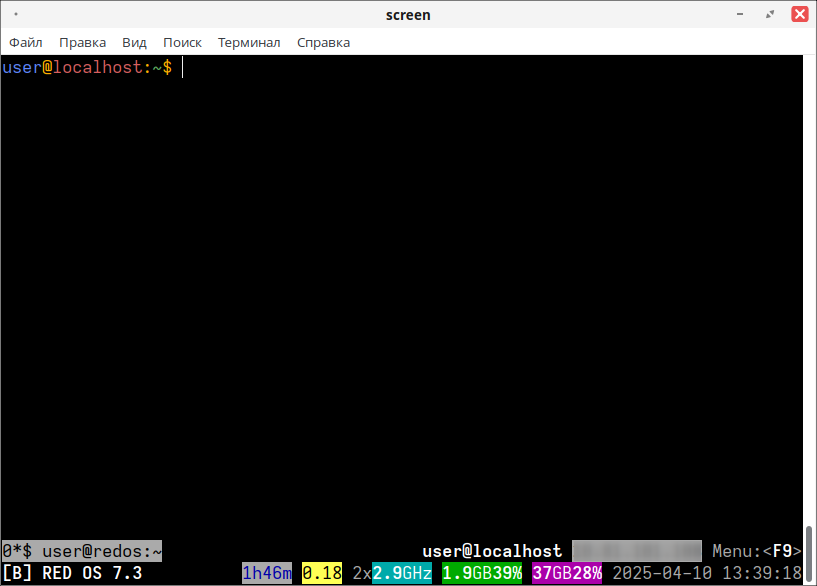This screenshot has height=586, width=817.
Task: Click the RED OS 7.3 distro label
Action: [92, 573]
